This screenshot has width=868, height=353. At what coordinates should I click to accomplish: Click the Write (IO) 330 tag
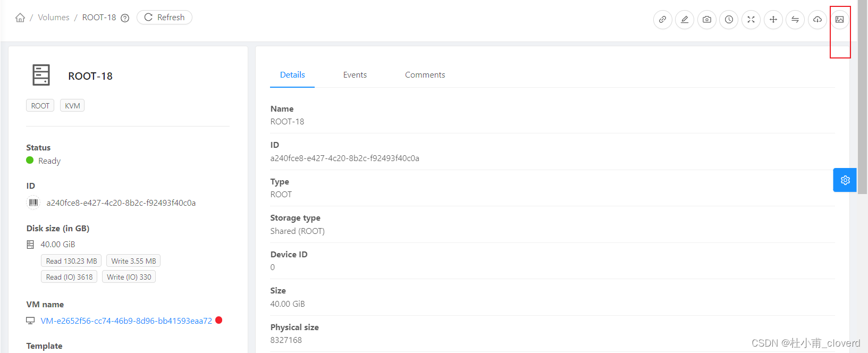[129, 277]
